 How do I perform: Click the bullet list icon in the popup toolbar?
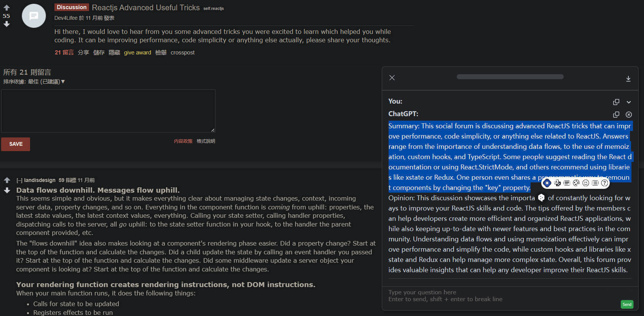pos(595,183)
